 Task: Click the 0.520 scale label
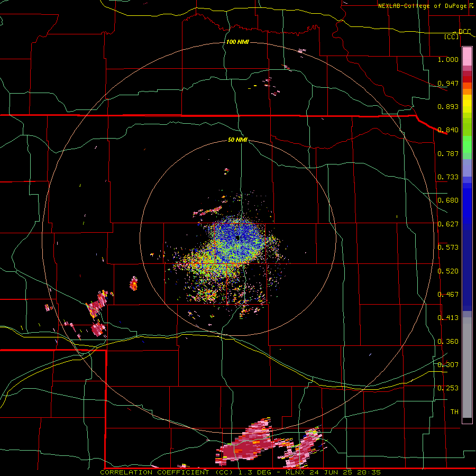tap(448, 271)
